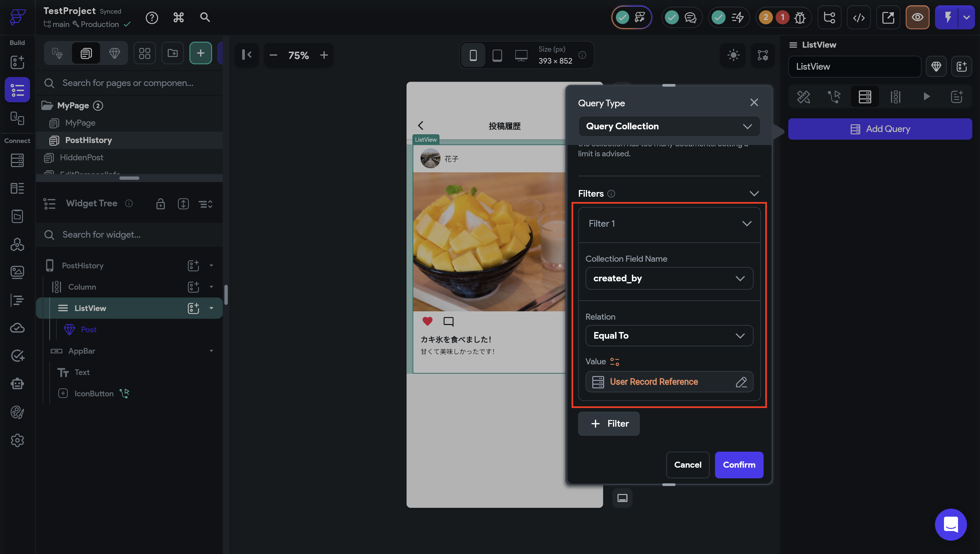Open the developer code view icon

click(x=859, y=18)
